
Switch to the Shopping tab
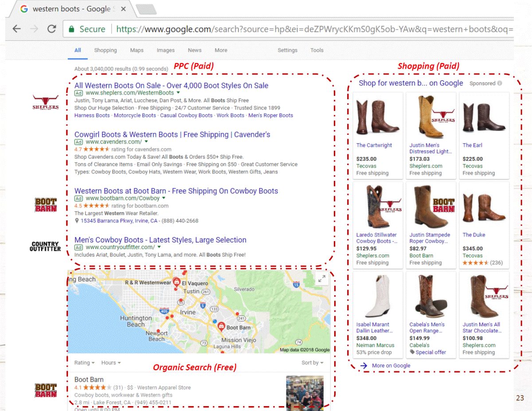[106, 50]
